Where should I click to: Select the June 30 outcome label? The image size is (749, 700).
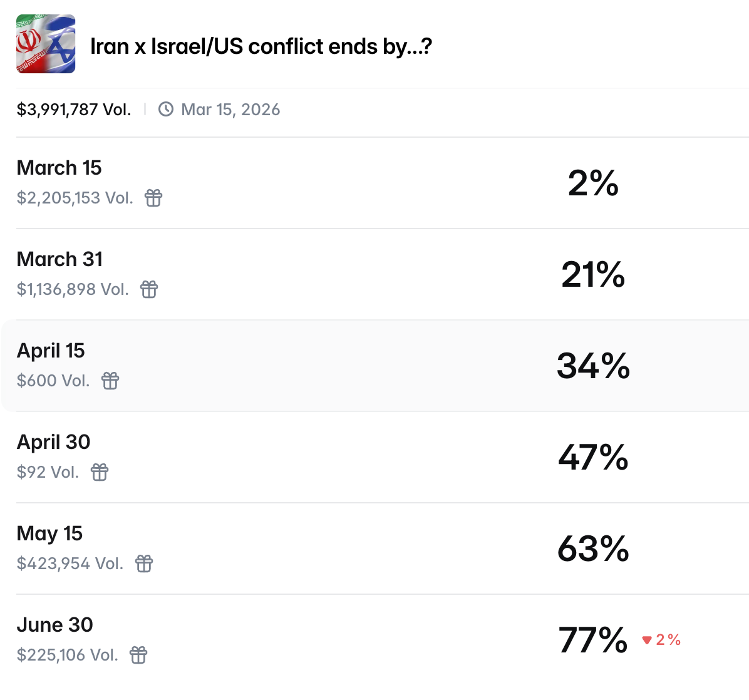coord(54,625)
